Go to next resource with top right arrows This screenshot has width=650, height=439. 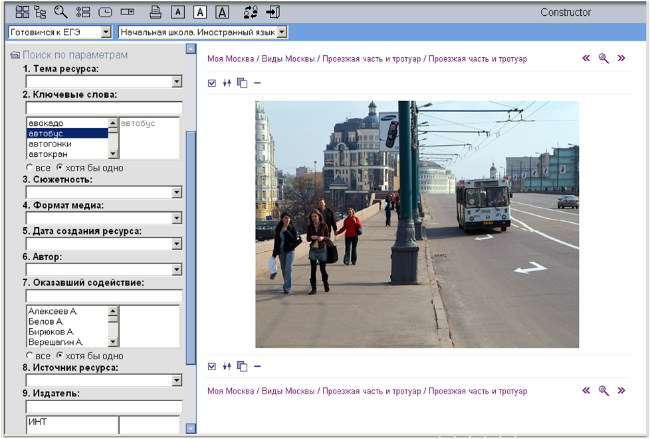622,59
